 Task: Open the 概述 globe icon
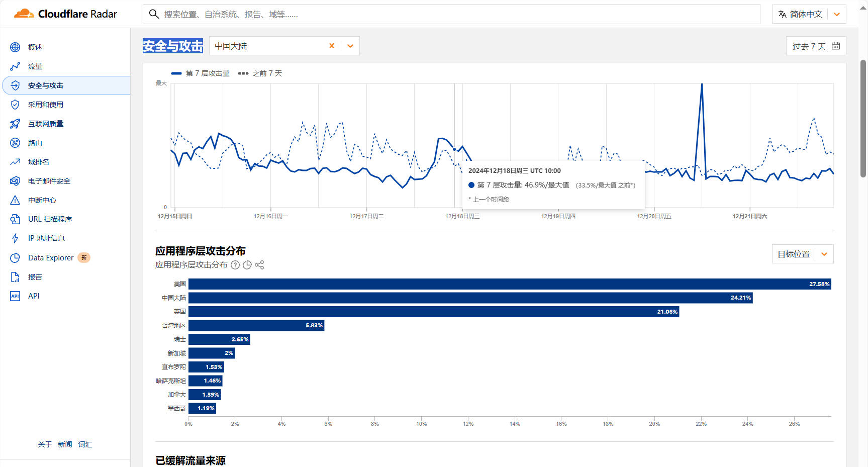click(x=15, y=47)
